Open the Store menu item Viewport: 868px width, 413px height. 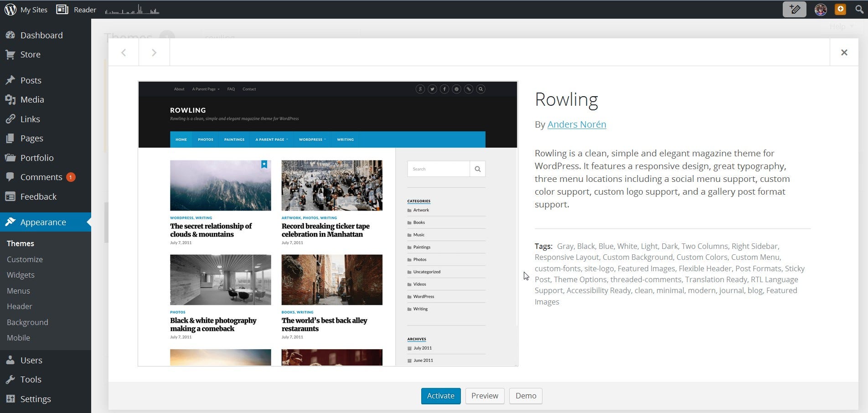click(x=30, y=54)
